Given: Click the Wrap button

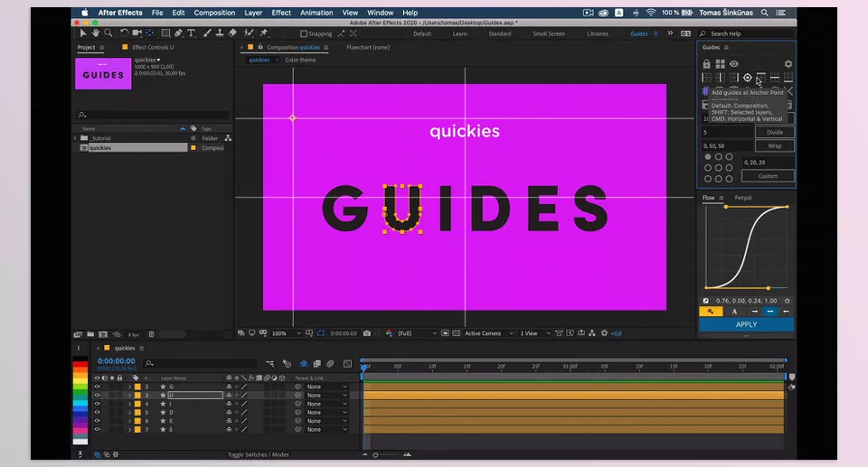Looking at the screenshot, I should click(775, 146).
